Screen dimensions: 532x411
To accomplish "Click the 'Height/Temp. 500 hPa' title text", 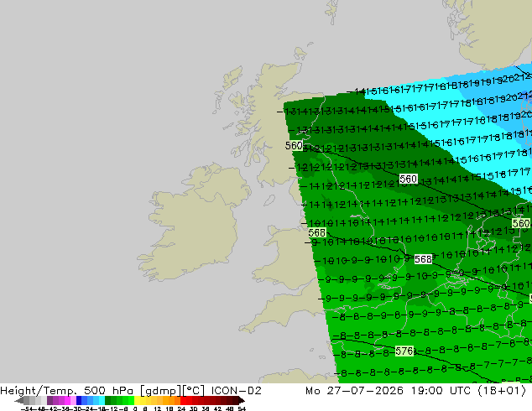I will [66, 391].
